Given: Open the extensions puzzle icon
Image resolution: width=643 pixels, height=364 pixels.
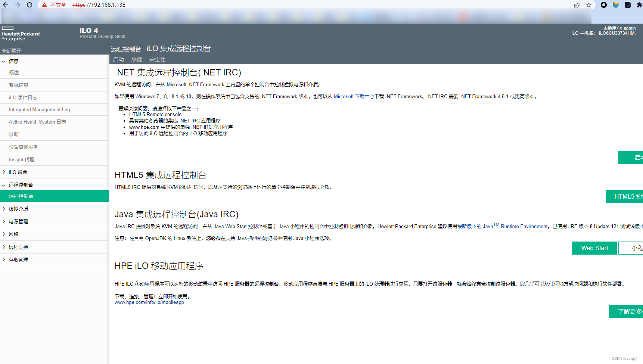Looking at the screenshot, I should click(639, 5).
